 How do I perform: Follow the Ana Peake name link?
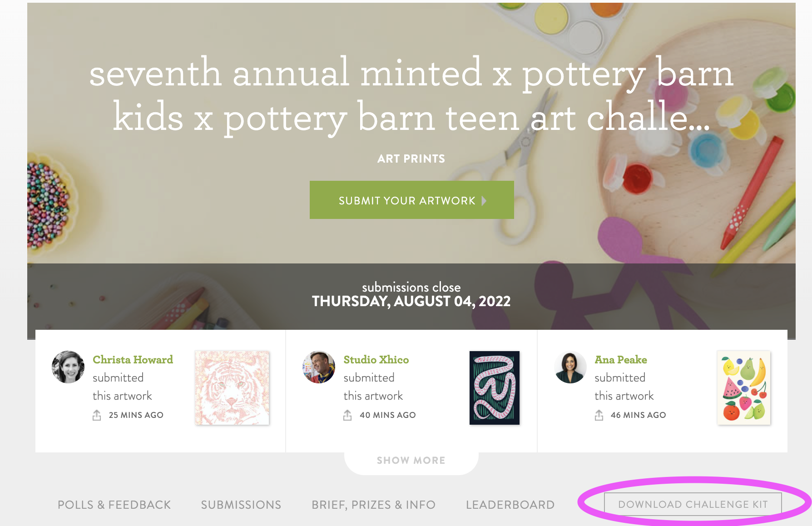621,360
